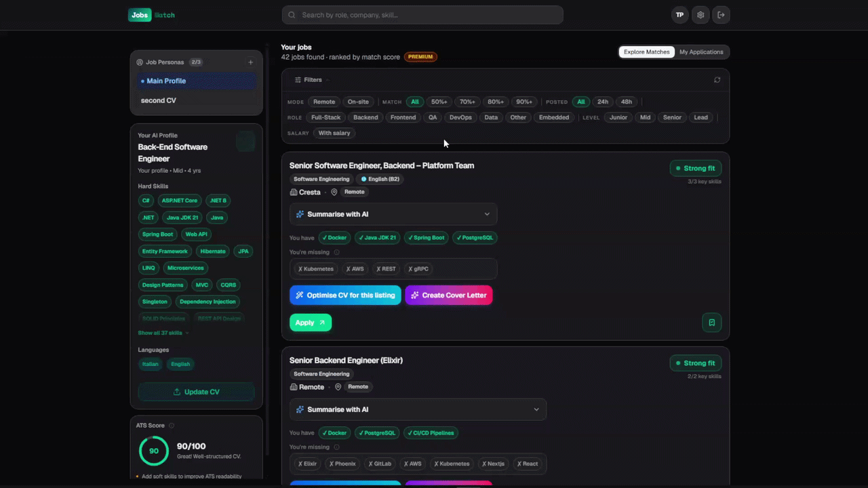This screenshot has width=868, height=488.
Task: Select the second CV persona
Action: pos(197,100)
